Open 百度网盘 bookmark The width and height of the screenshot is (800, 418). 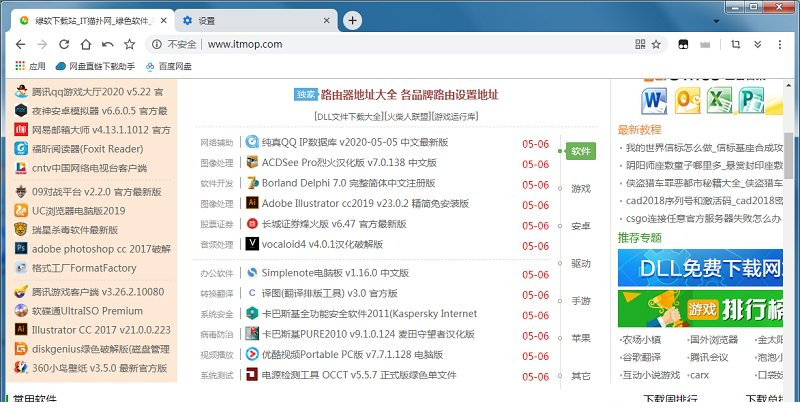click(x=168, y=66)
